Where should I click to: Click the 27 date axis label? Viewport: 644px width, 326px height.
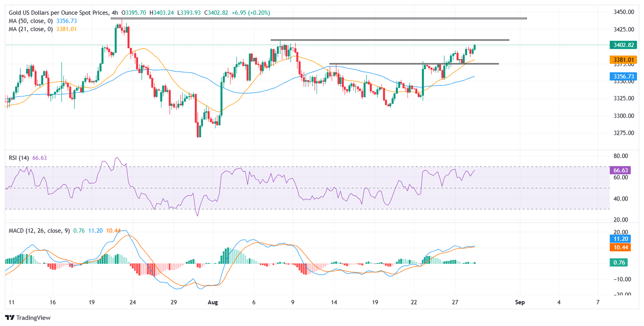tap(456, 302)
